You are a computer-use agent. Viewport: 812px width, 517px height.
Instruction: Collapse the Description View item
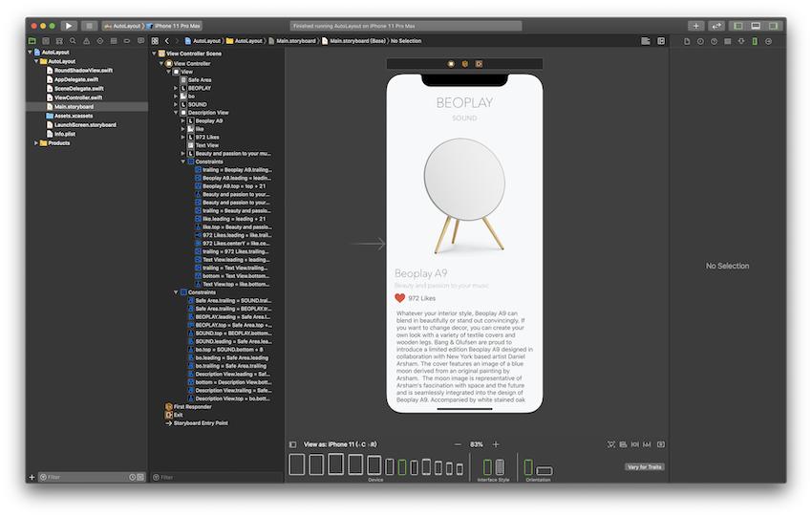(x=176, y=113)
